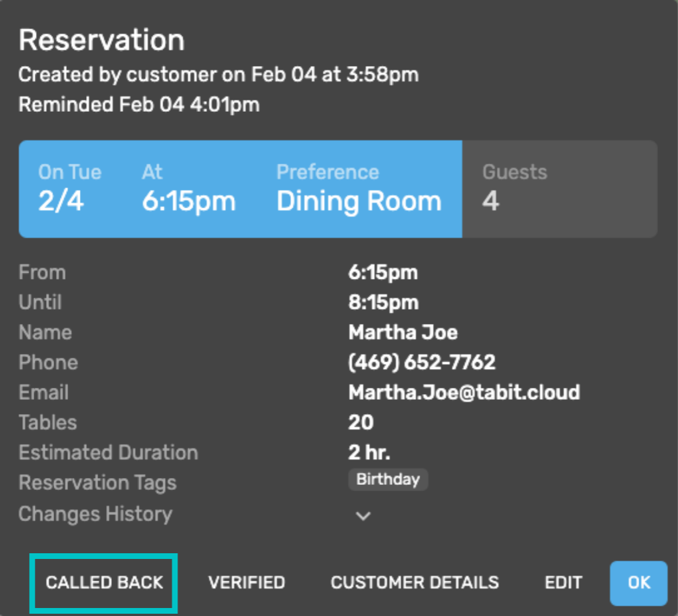The width and height of the screenshot is (678, 616).
Task: Click the At 6:15pm time field
Action: point(189,189)
